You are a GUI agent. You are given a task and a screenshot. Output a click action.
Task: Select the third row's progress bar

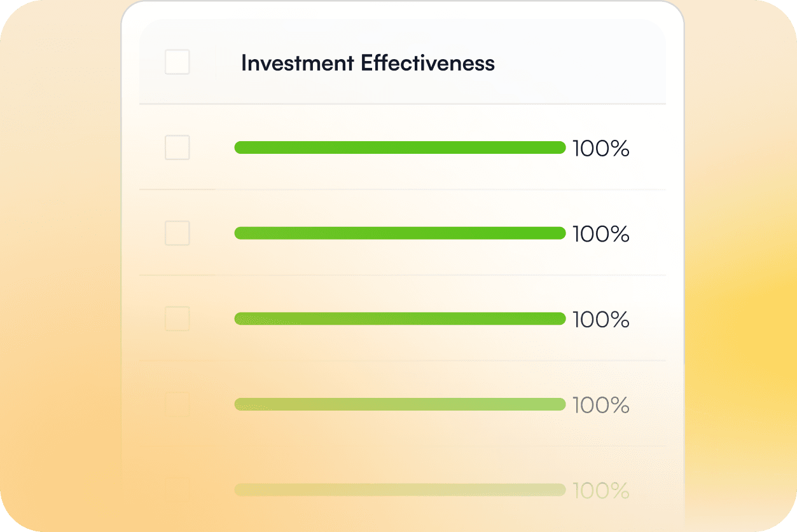pyautogui.click(x=399, y=318)
